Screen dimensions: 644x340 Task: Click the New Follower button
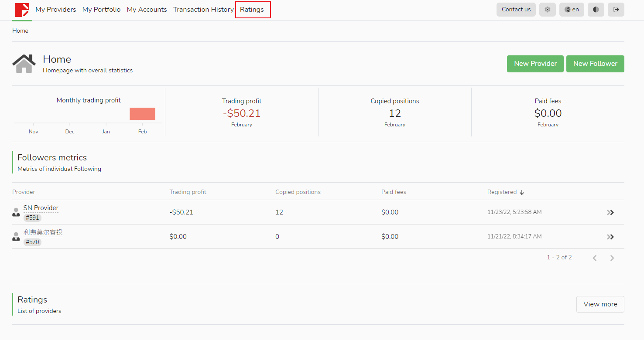tap(595, 64)
